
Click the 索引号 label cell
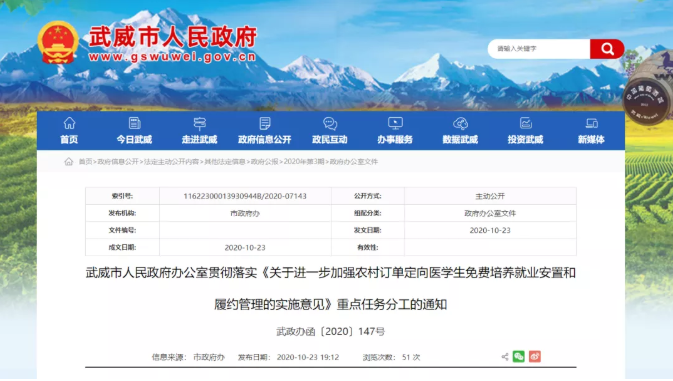[122, 196]
